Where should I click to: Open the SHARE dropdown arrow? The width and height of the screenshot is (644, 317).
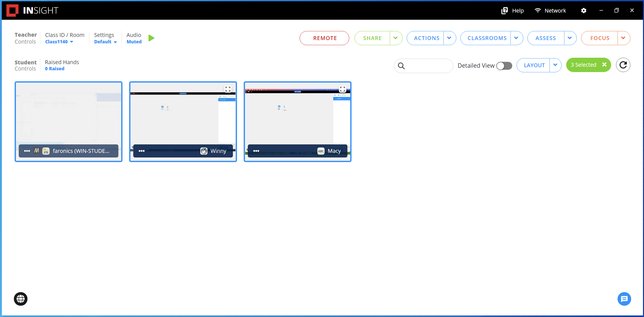pyautogui.click(x=395, y=38)
